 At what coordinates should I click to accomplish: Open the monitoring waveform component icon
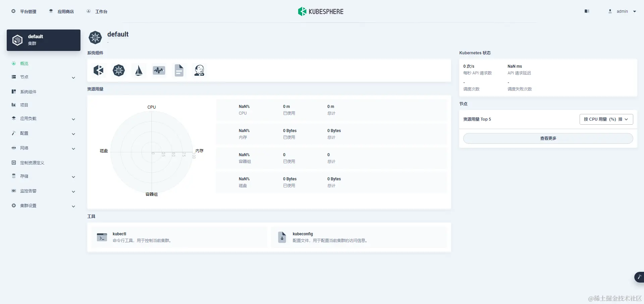tap(159, 70)
